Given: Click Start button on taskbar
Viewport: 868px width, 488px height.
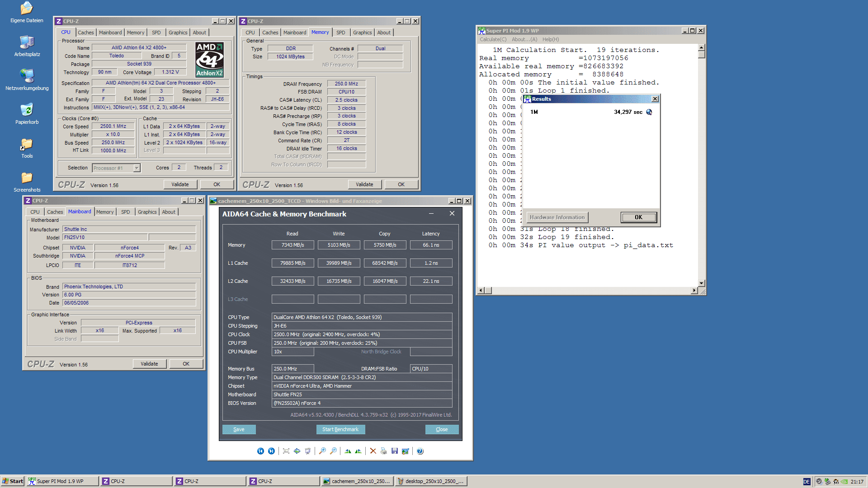Looking at the screenshot, I should click(13, 481).
